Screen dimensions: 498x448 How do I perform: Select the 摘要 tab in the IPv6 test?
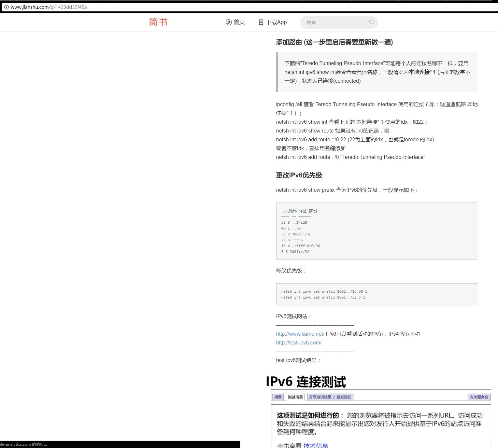point(278,397)
